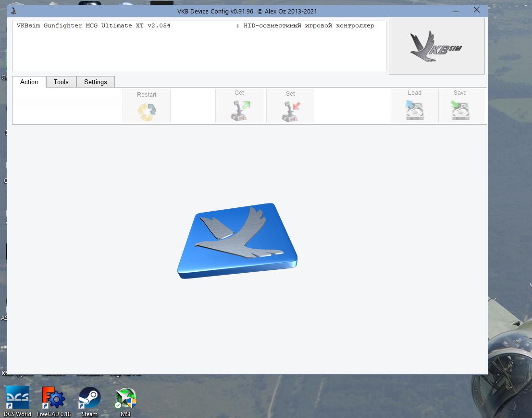Click the Save profile disk icon
The image size is (532, 418).
pos(460,110)
